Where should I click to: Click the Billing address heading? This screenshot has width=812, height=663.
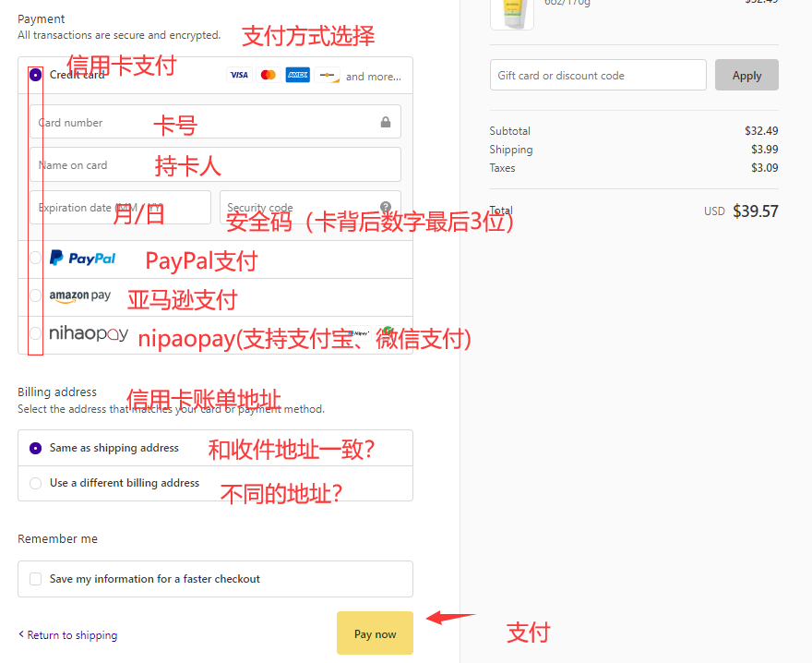57,392
